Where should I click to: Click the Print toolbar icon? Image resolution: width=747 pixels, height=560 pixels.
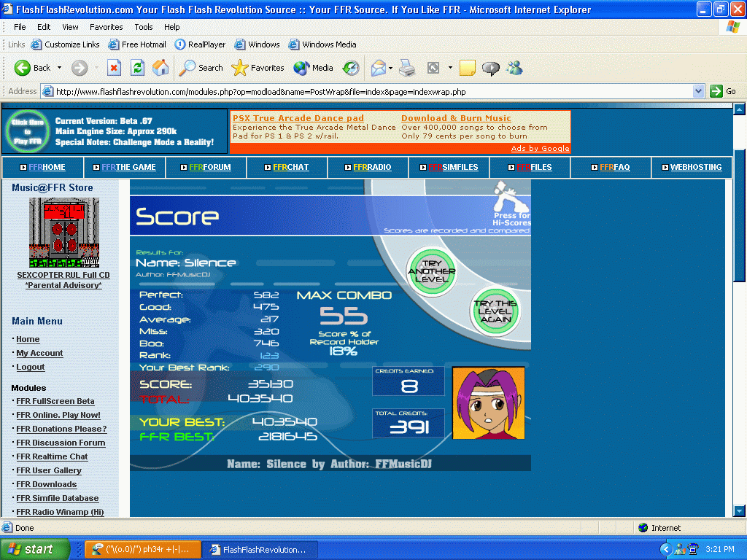tap(407, 68)
